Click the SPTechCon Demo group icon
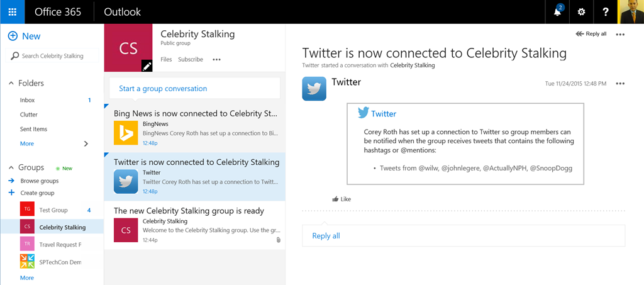 point(27,261)
